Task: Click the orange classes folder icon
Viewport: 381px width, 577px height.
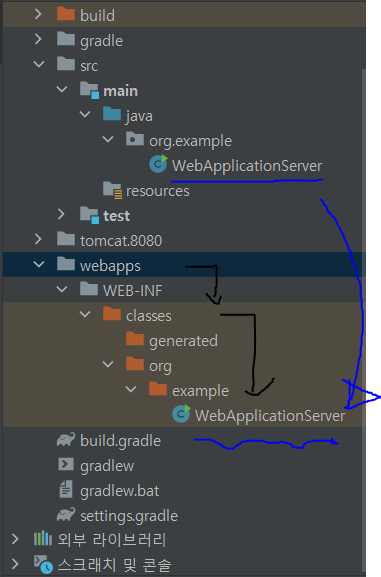Action: [112, 314]
